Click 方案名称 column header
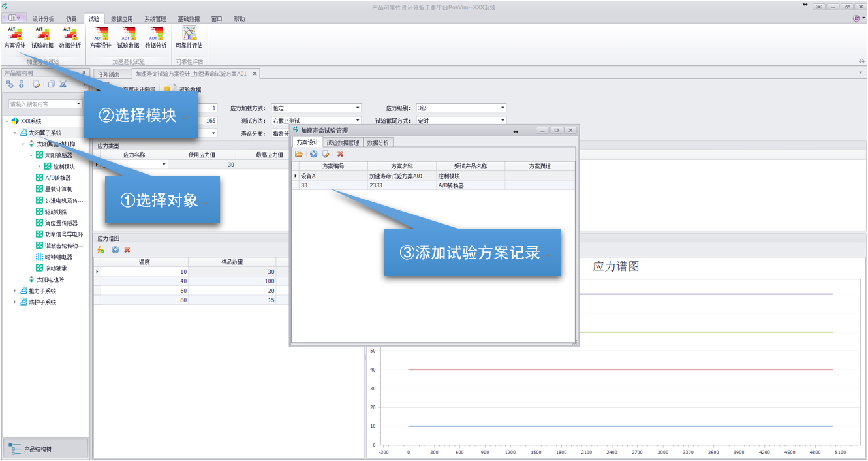Viewport: 868px width, 461px height. [402, 167]
